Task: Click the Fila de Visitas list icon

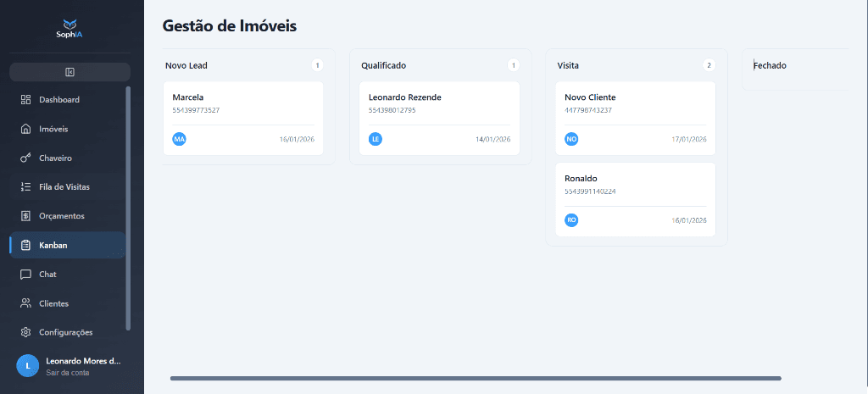Action: 25,186
